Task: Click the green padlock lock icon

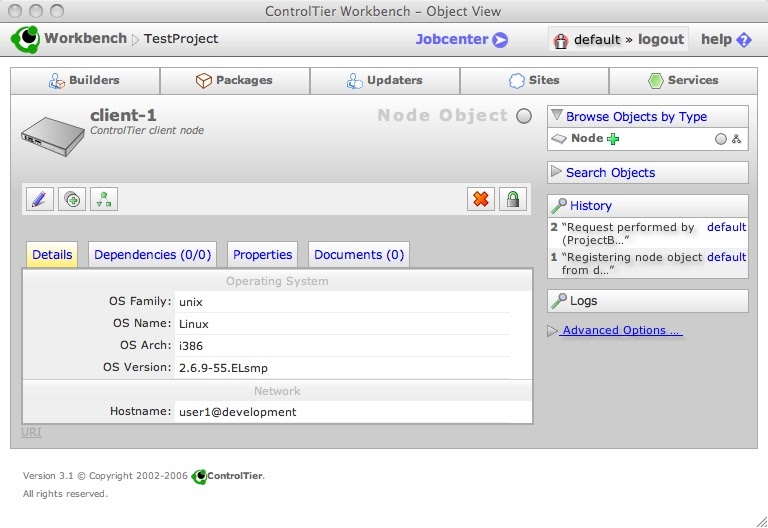Action: coord(513,199)
